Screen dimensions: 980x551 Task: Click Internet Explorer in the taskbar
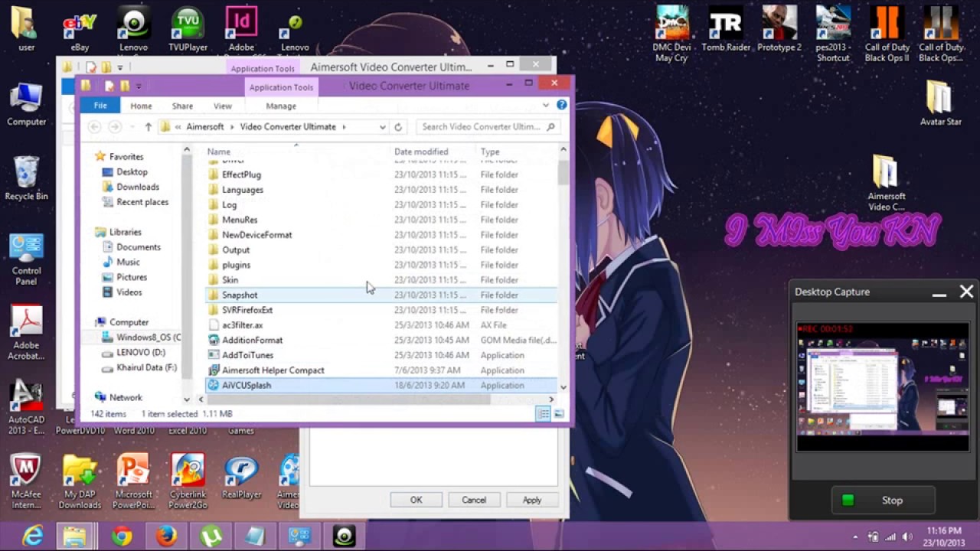(x=33, y=536)
